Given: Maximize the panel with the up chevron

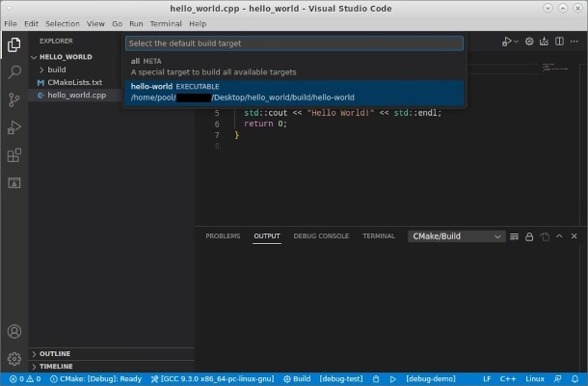Looking at the screenshot, I should 559,236.
